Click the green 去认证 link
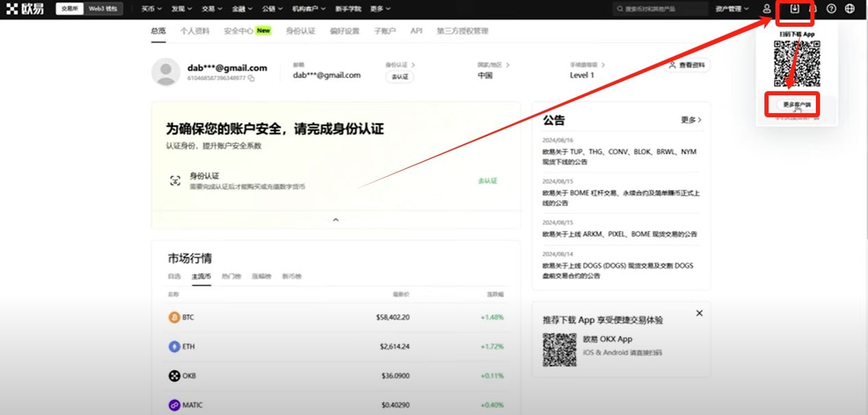The width and height of the screenshot is (868, 415). (x=487, y=181)
